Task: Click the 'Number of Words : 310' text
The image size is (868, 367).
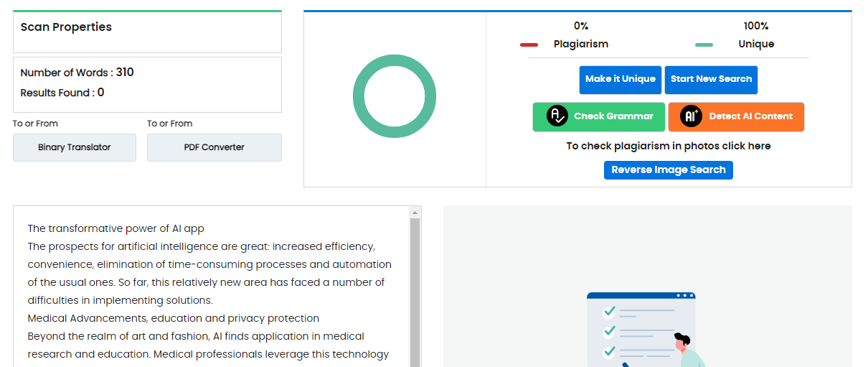Action: coord(77,73)
